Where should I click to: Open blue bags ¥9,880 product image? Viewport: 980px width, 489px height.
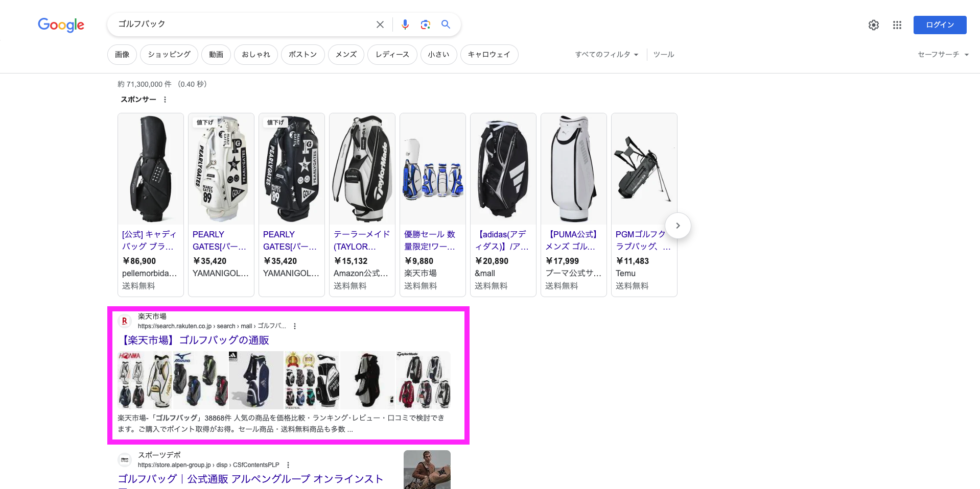pos(433,169)
